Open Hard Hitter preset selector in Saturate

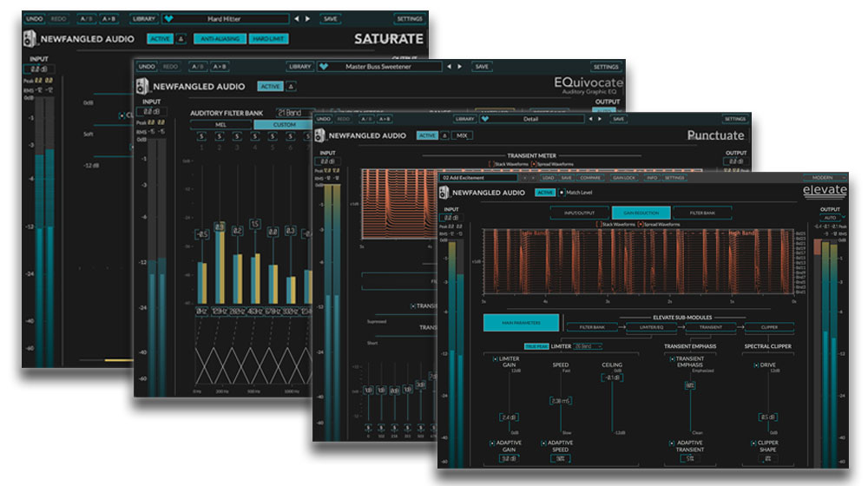pos(225,19)
